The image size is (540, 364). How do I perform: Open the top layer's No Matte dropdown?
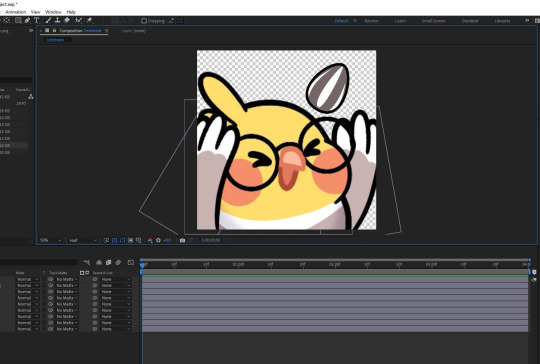click(x=67, y=279)
